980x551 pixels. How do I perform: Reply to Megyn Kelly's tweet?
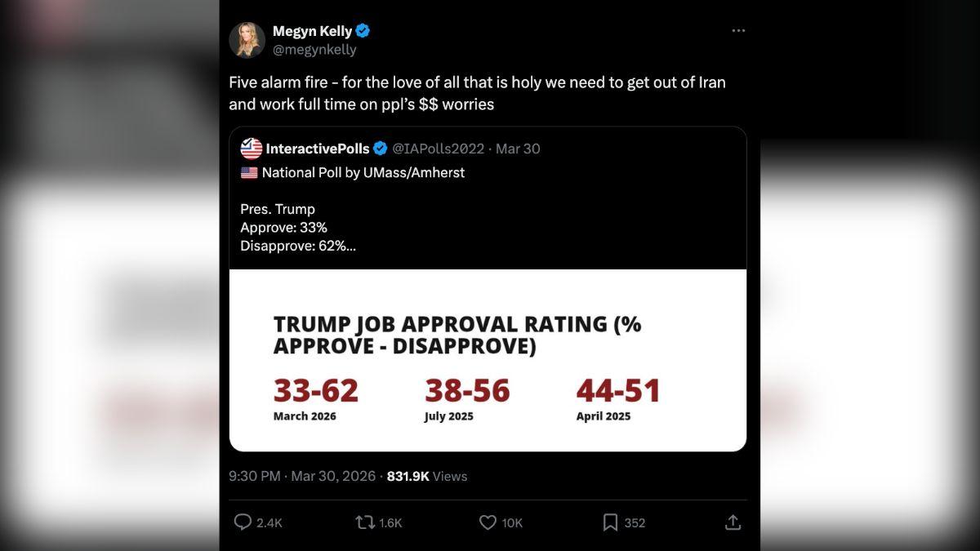click(243, 522)
